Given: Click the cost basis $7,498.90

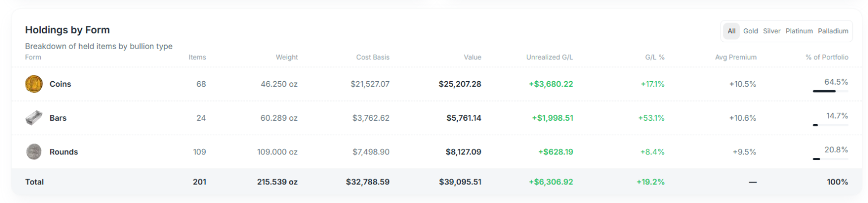Looking at the screenshot, I should coord(371,152).
